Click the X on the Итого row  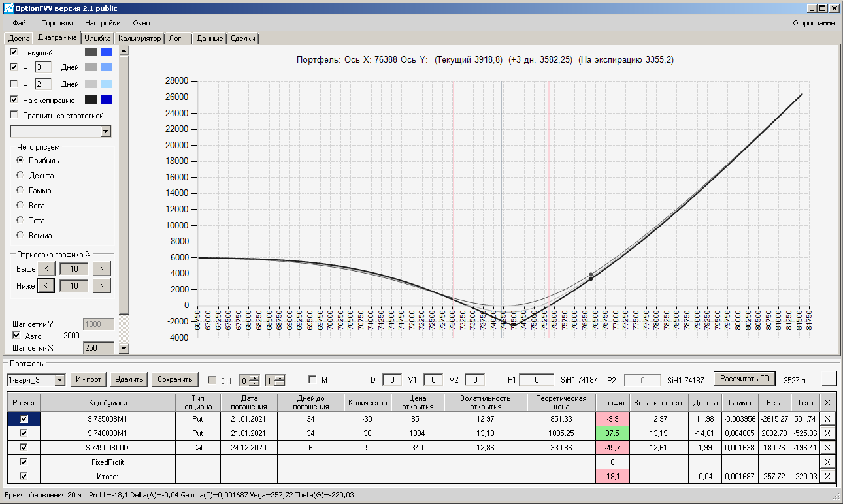click(x=828, y=476)
